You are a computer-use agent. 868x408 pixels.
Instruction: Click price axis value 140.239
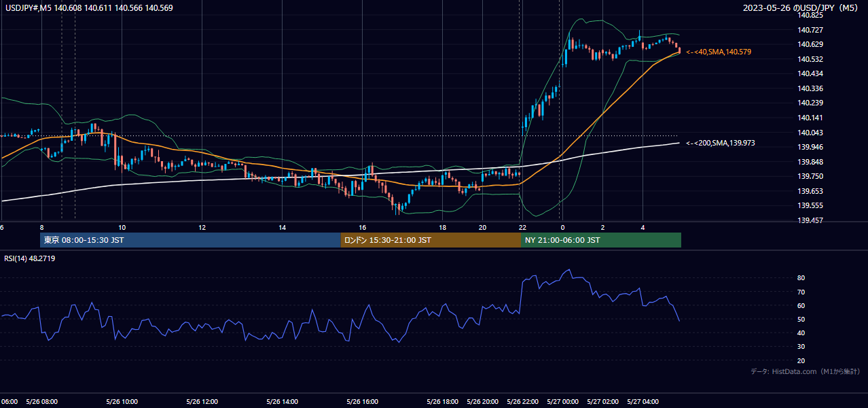pos(810,103)
